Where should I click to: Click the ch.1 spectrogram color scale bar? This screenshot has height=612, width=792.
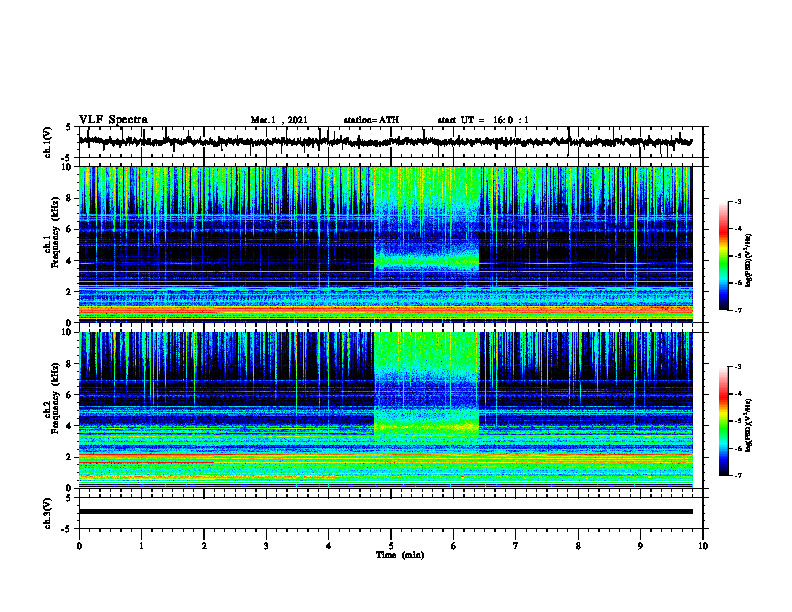(723, 256)
